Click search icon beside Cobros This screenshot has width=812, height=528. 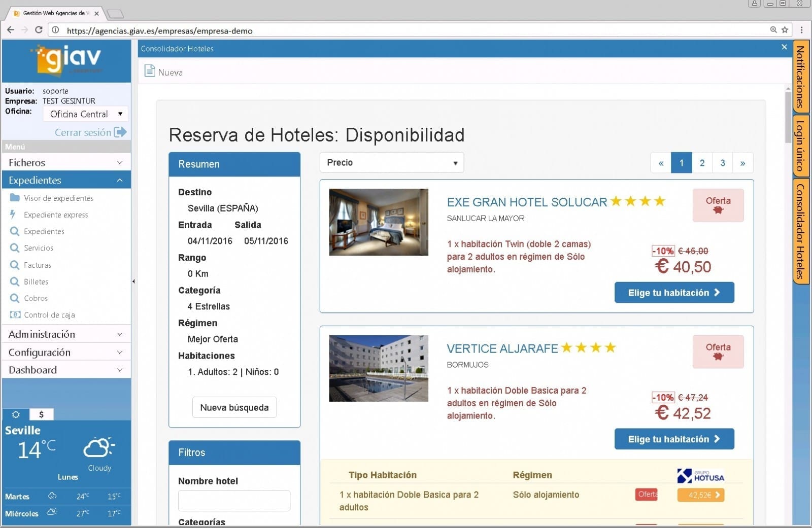tap(14, 298)
